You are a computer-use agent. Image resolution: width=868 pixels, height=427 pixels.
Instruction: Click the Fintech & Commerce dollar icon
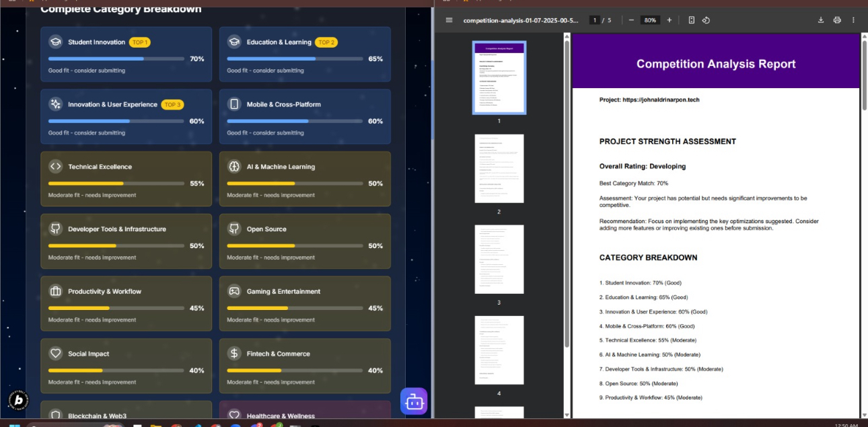(234, 354)
